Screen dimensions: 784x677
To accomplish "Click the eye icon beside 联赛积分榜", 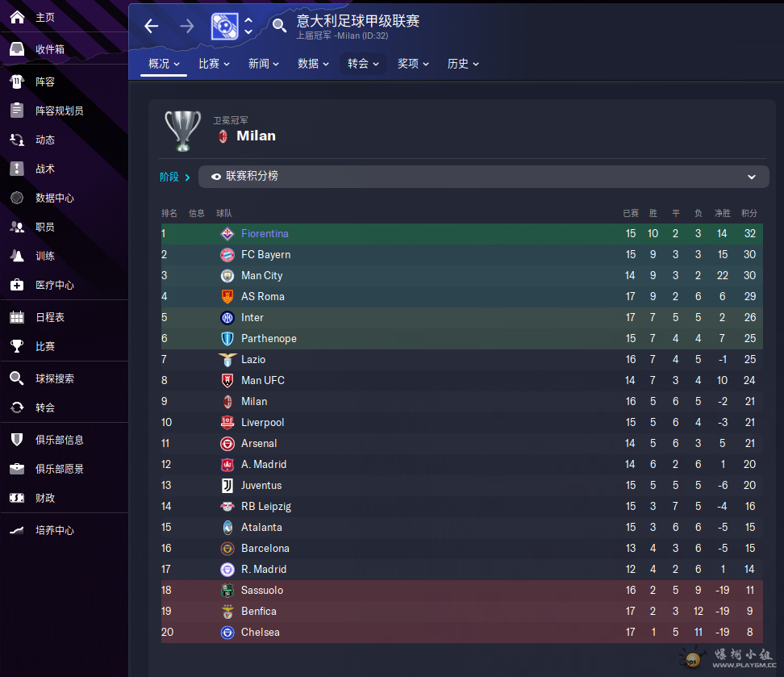I will 215,176.
